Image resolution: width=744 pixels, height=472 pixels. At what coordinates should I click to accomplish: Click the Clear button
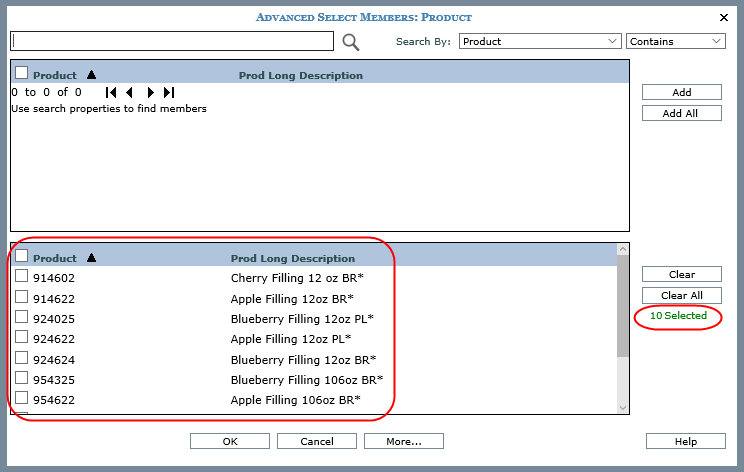pos(682,274)
